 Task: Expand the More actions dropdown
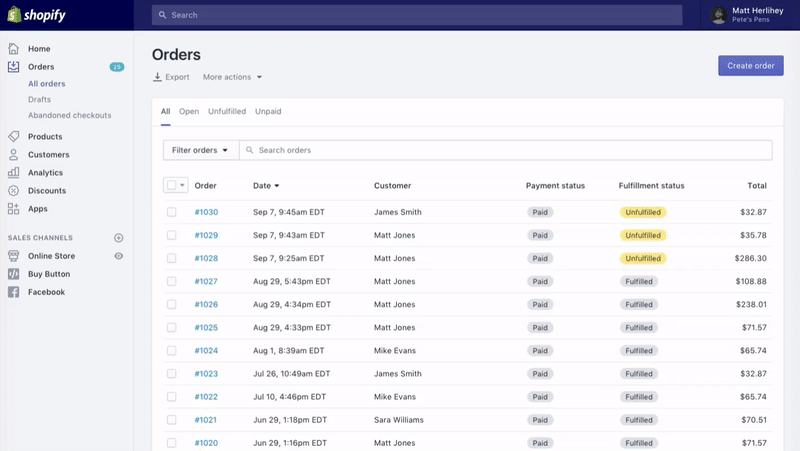(x=232, y=77)
